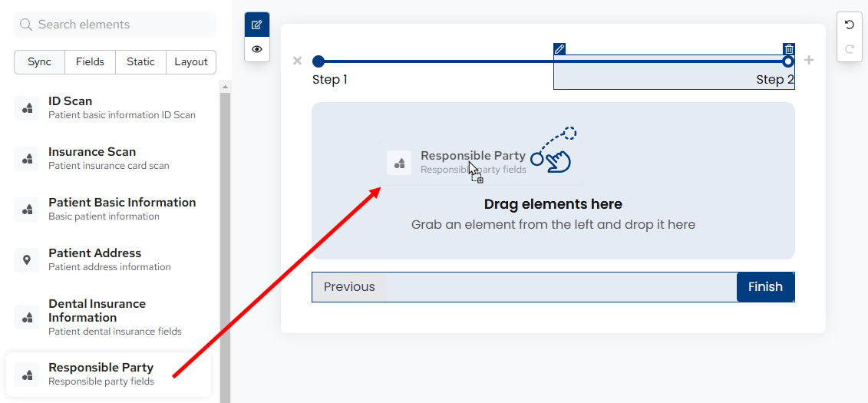868x403 pixels.
Task: Select the Insurance Scan element title
Action: click(92, 152)
